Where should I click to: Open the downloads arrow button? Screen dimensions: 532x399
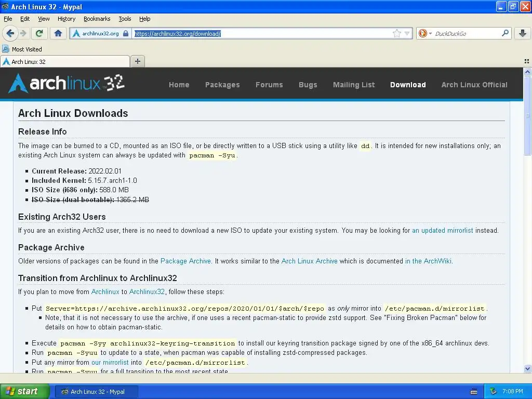(x=523, y=33)
